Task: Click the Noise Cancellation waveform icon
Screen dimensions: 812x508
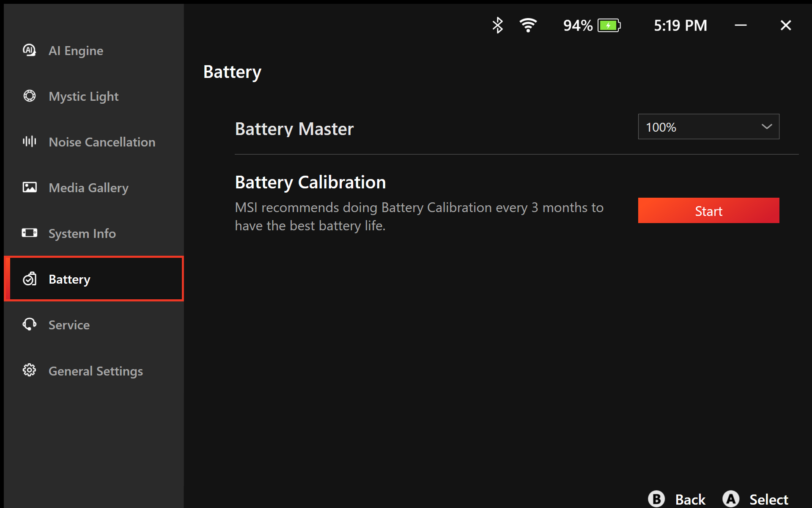Action: pos(29,141)
